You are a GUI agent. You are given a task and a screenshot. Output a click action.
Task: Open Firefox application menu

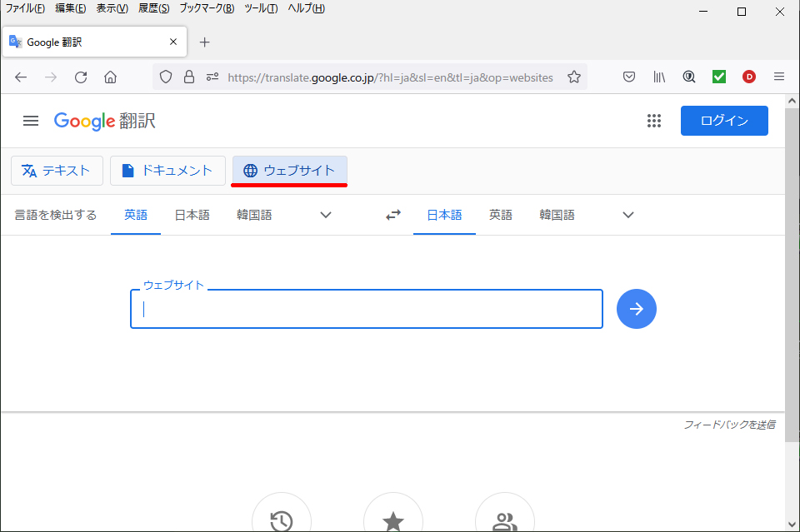(x=779, y=77)
